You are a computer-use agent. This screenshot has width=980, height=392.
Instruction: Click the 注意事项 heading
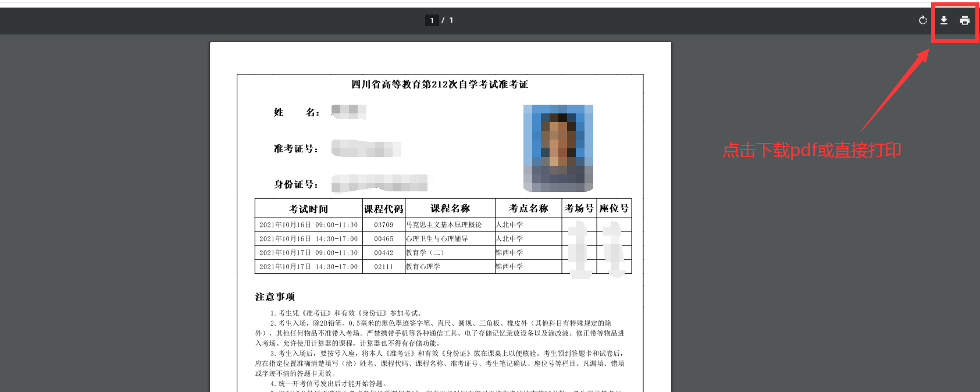coord(275,297)
